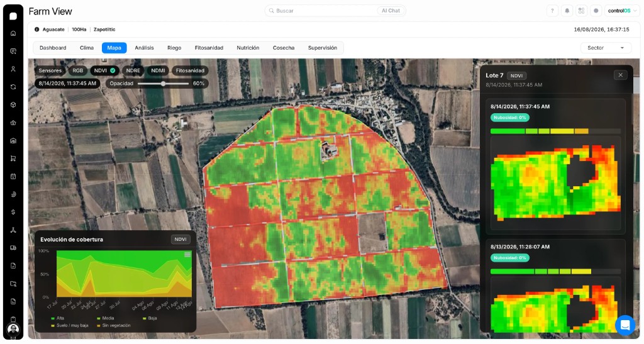Open the blue chat bubble widget
This screenshot has height=344, width=644.
pos(625,325)
